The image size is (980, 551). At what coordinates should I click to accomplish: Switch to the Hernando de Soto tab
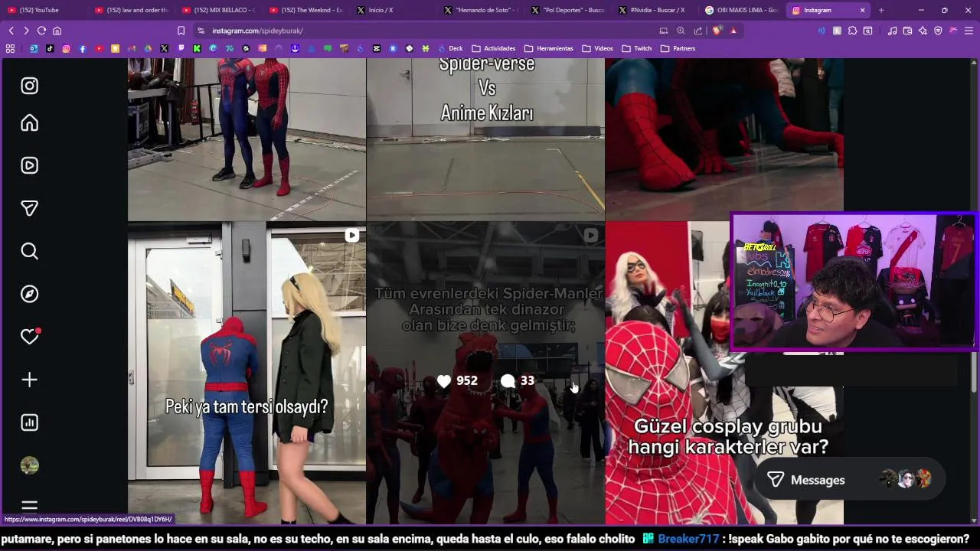(481, 10)
